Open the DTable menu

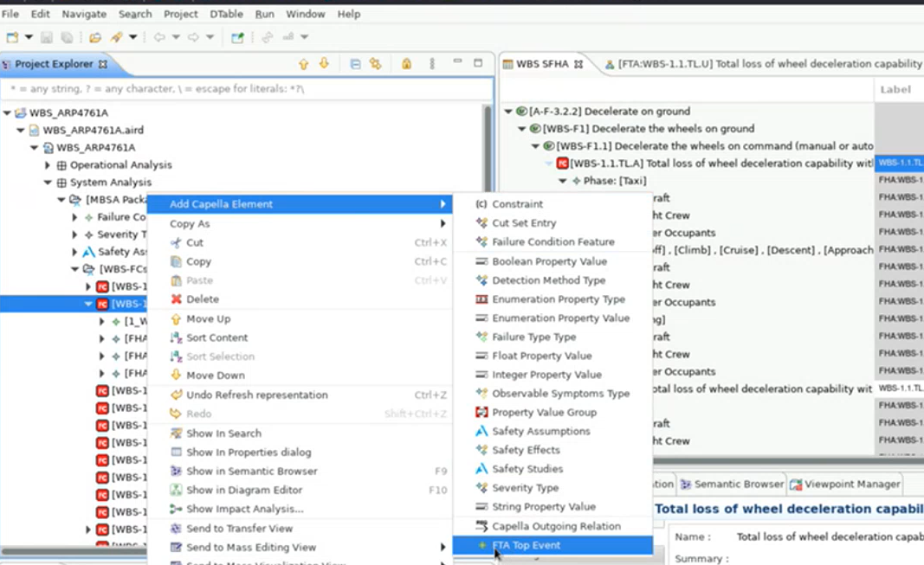[x=226, y=14]
